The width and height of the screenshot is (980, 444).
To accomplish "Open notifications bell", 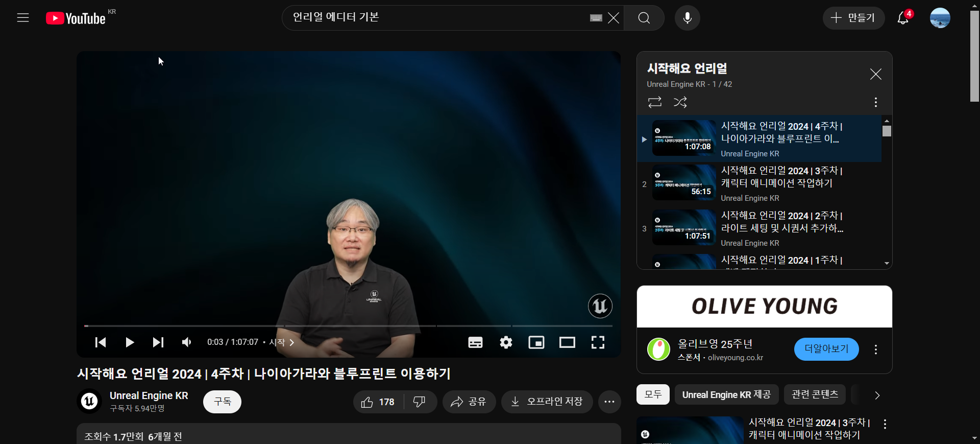I will [903, 18].
